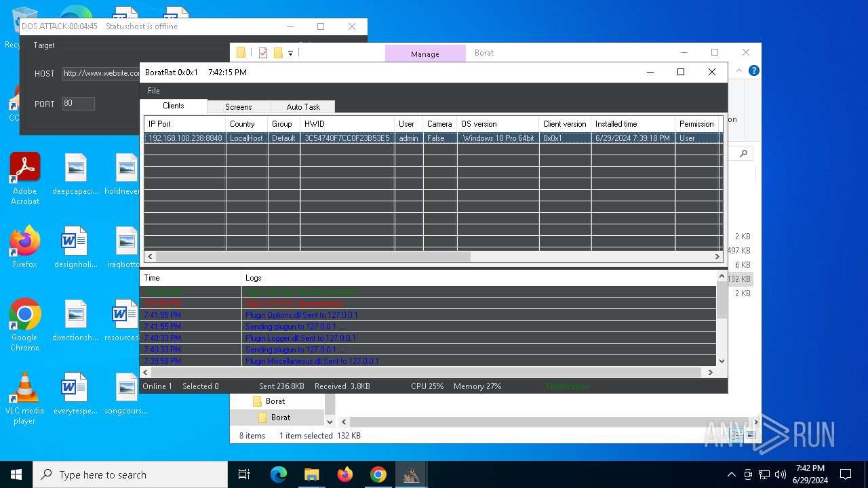Image resolution: width=868 pixels, height=488 pixels.
Task: Click the Windows 10 Pro 64bit cell
Action: coord(498,138)
